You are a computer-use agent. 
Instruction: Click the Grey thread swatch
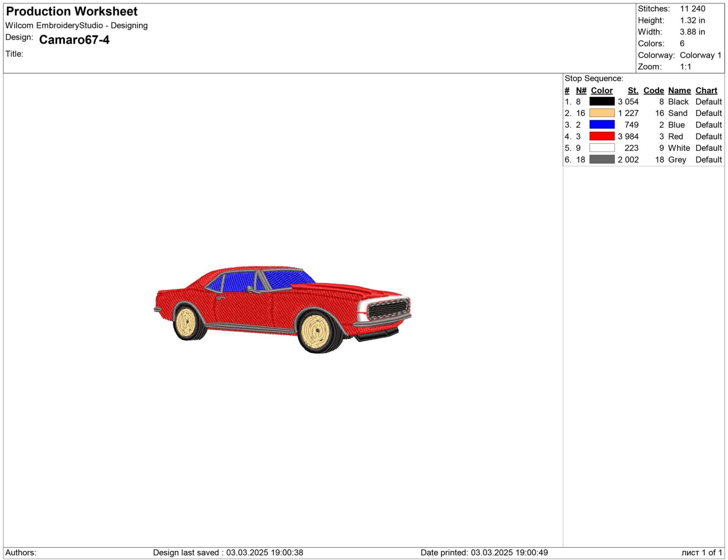tap(601, 160)
